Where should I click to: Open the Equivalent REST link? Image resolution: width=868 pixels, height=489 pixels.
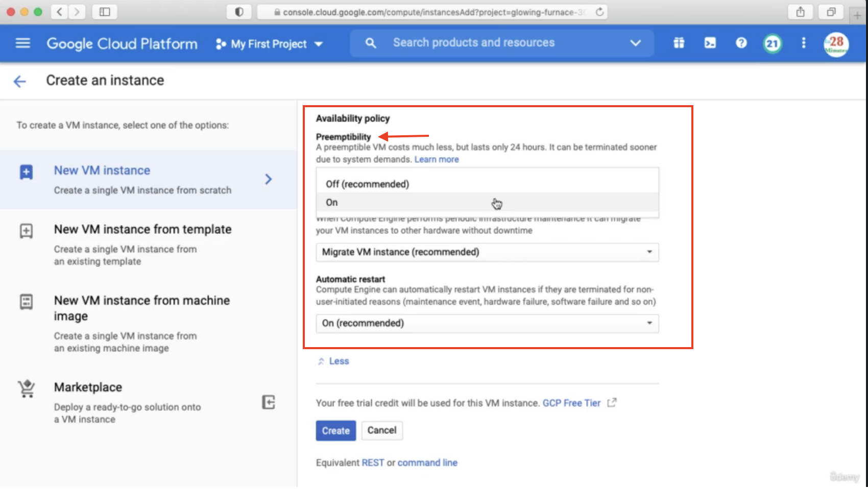373,463
